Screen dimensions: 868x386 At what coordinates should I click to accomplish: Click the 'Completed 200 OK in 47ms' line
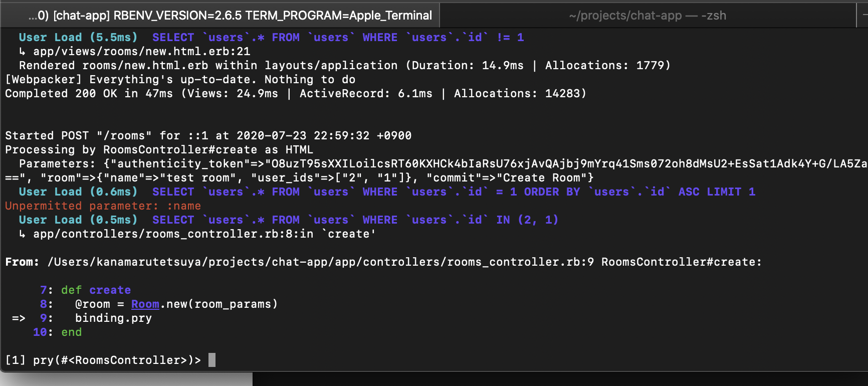296,94
